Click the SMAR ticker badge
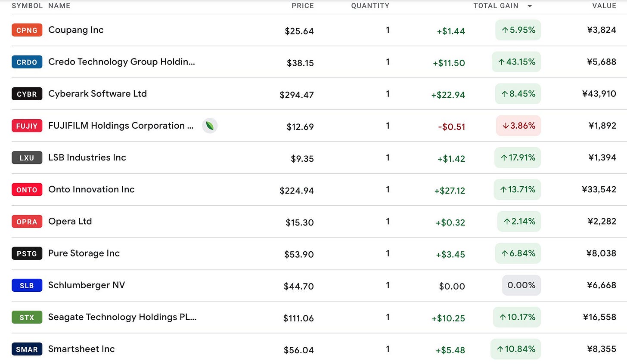This screenshot has height=364, width=627. point(27,349)
